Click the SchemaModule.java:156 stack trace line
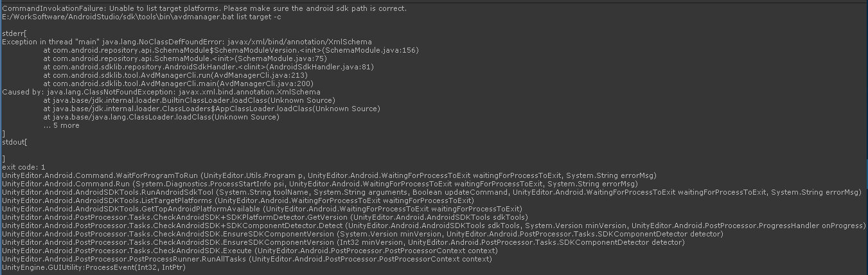The image size is (868, 275). [231, 50]
